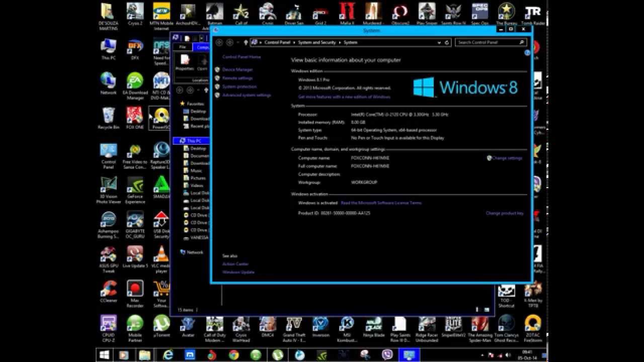This screenshot has width=644, height=362.
Task: Open uTorrent desktop shortcut
Action: 162,326
